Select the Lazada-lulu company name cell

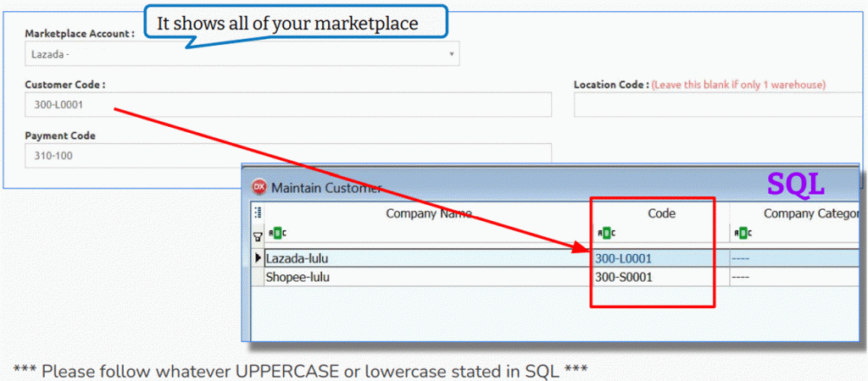pos(428,258)
